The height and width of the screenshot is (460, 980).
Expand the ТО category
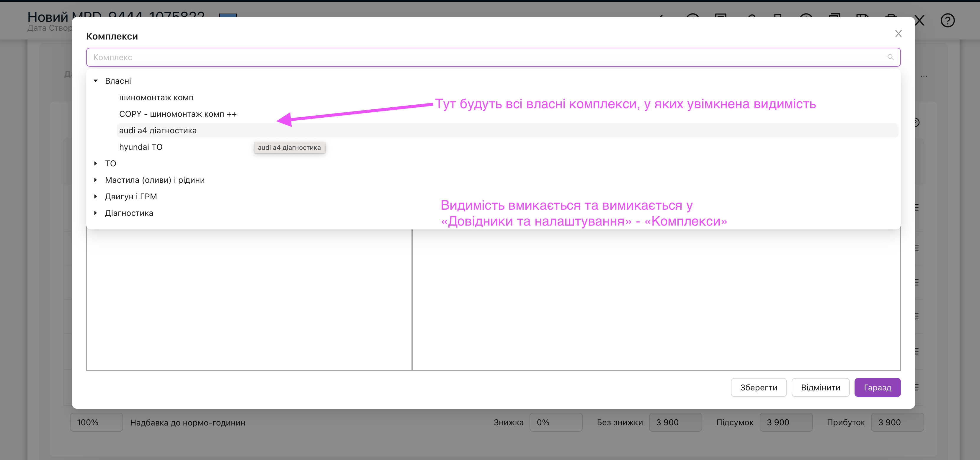point(96,163)
